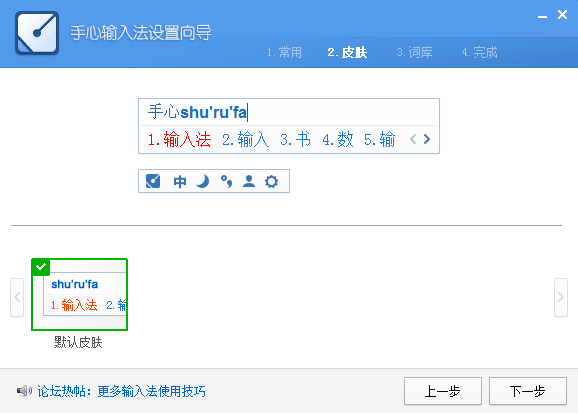578x413 pixels.
Task: Click the 手心输入法设置向导 title
Action: (x=141, y=33)
